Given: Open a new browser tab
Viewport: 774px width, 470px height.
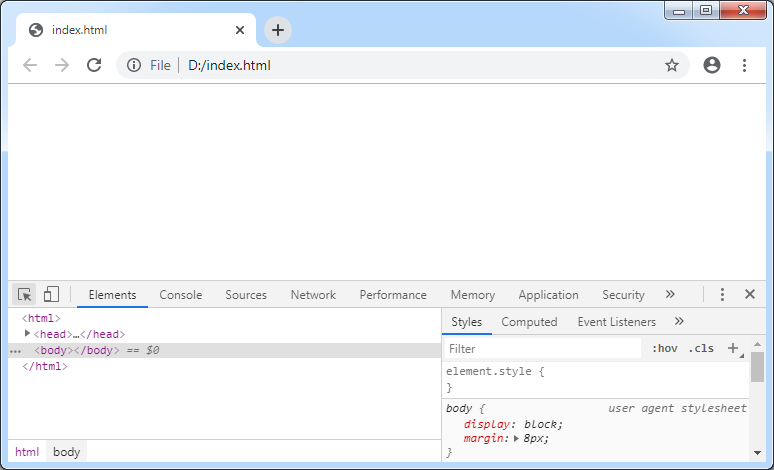Looking at the screenshot, I should tap(278, 30).
